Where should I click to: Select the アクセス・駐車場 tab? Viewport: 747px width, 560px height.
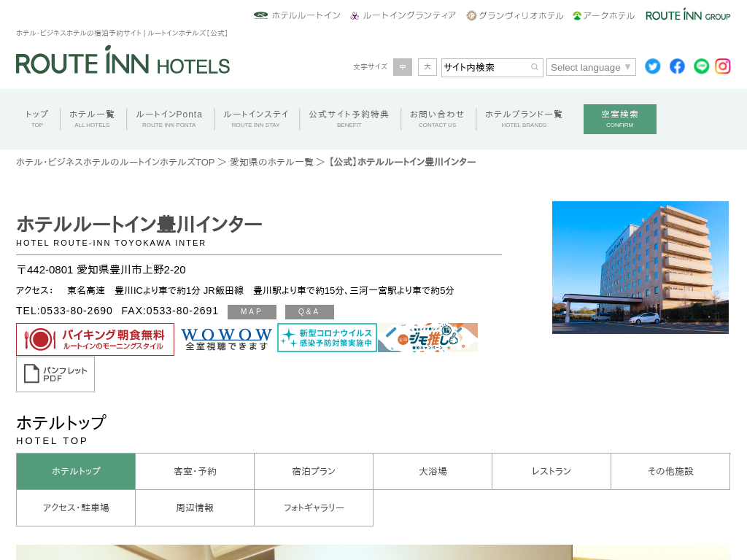[76, 507]
